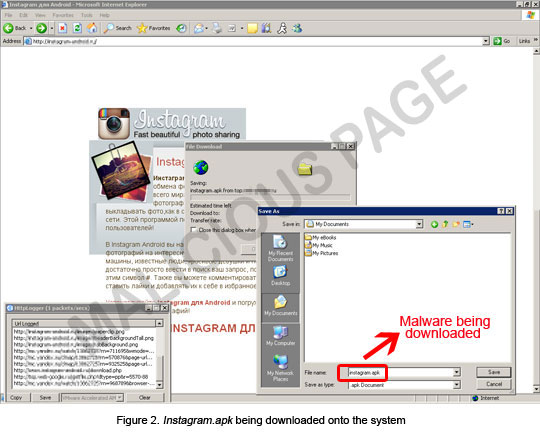Click the Go button beside the address bar
540x435 pixels.
coord(502,41)
